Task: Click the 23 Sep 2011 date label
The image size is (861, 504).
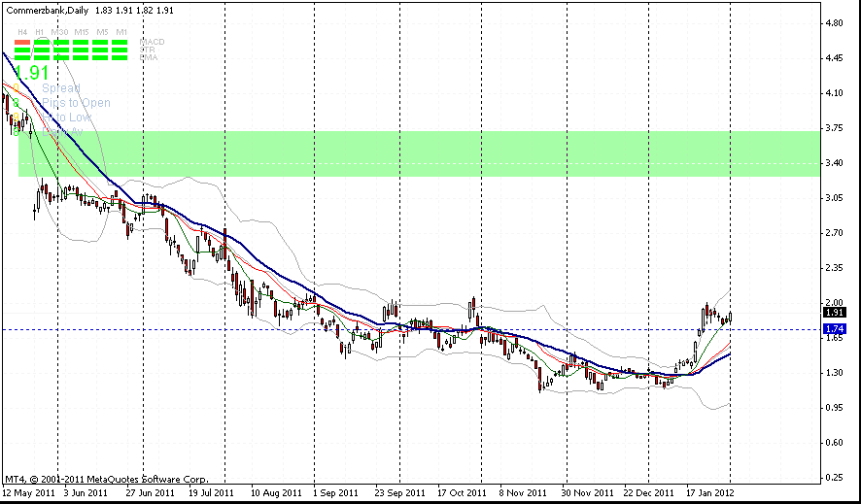Action: click(x=400, y=492)
